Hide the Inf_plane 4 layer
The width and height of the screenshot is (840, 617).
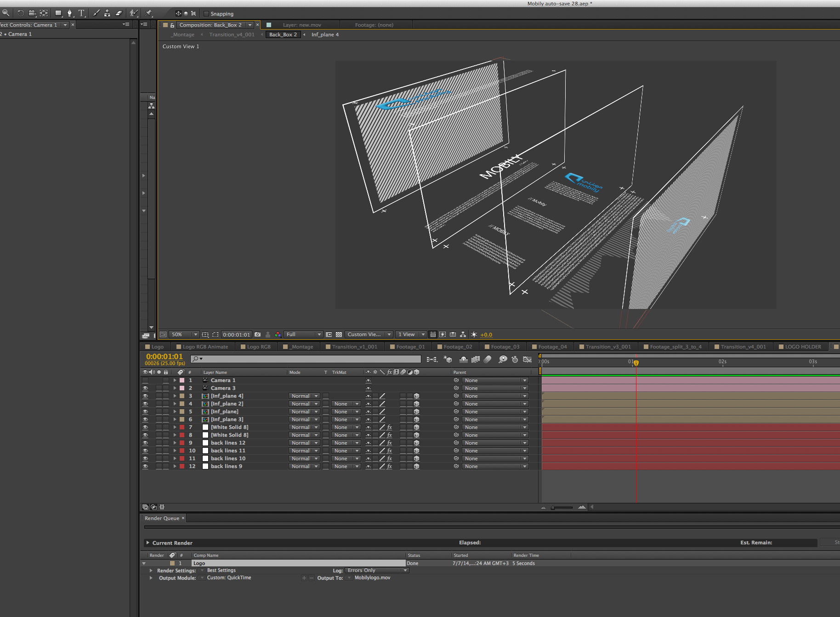tap(145, 396)
